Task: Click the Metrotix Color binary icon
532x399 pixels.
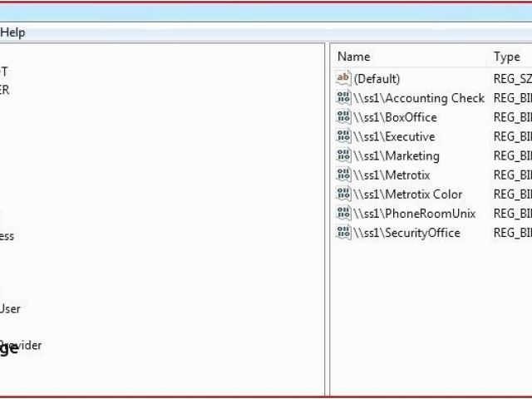Action: pos(344,194)
